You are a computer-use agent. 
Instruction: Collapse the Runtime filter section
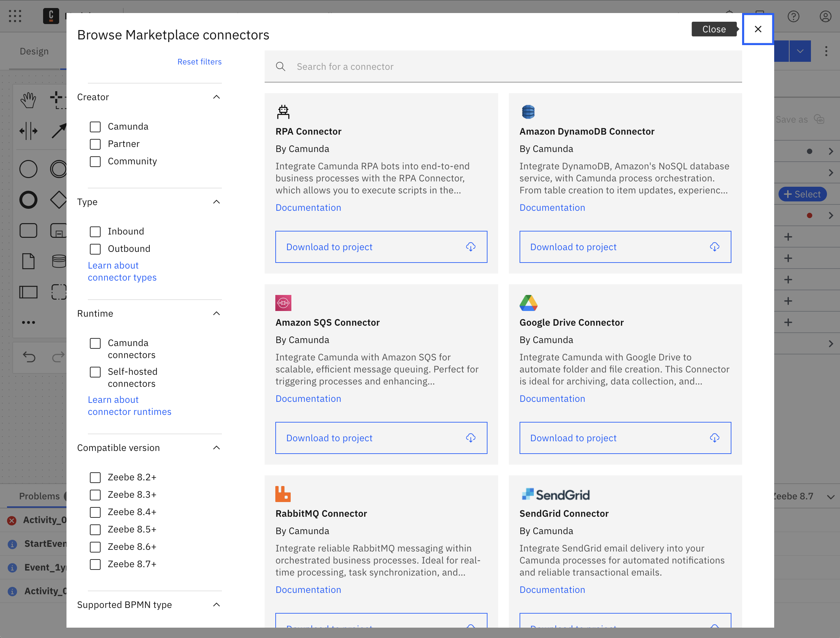tap(217, 313)
